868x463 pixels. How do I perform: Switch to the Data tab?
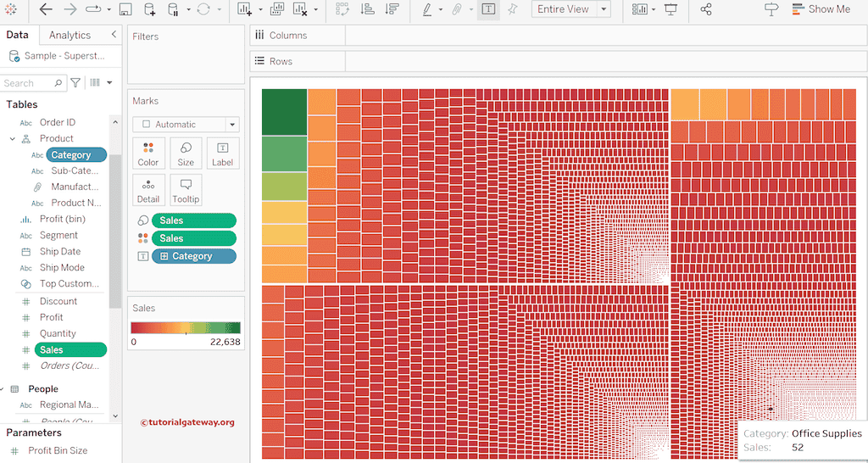pos(17,35)
